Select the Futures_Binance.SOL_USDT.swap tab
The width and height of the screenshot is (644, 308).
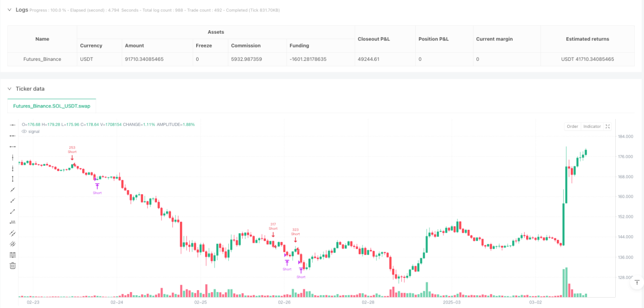coord(52,106)
